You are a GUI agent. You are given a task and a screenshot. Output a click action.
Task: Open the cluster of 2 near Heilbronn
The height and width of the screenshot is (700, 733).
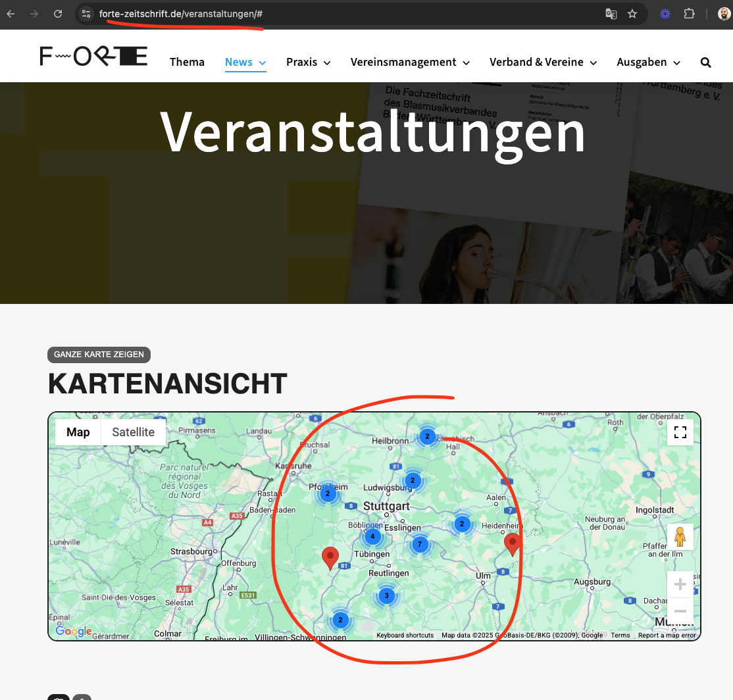(x=427, y=436)
